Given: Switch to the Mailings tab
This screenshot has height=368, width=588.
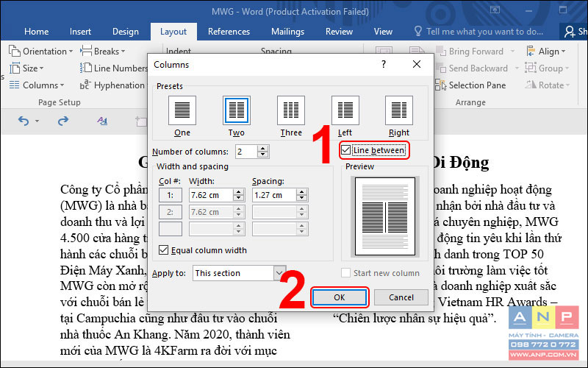Looking at the screenshot, I should [x=287, y=32].
